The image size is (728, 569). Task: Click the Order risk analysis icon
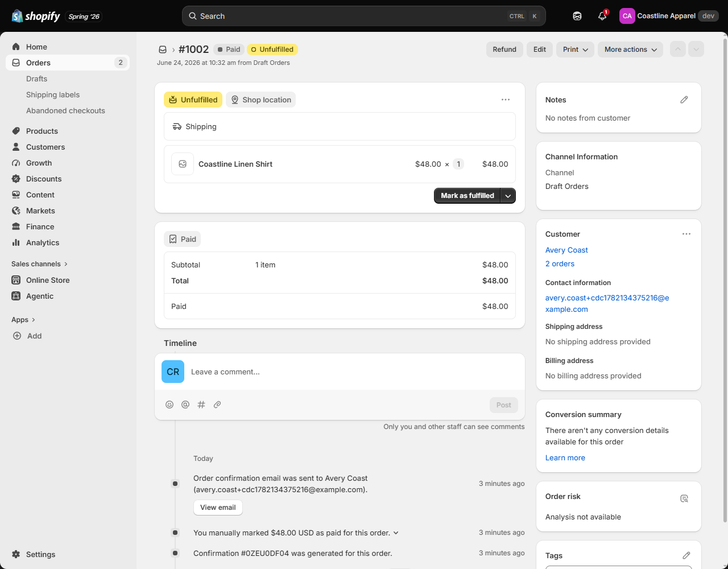(x=684, y=498)
